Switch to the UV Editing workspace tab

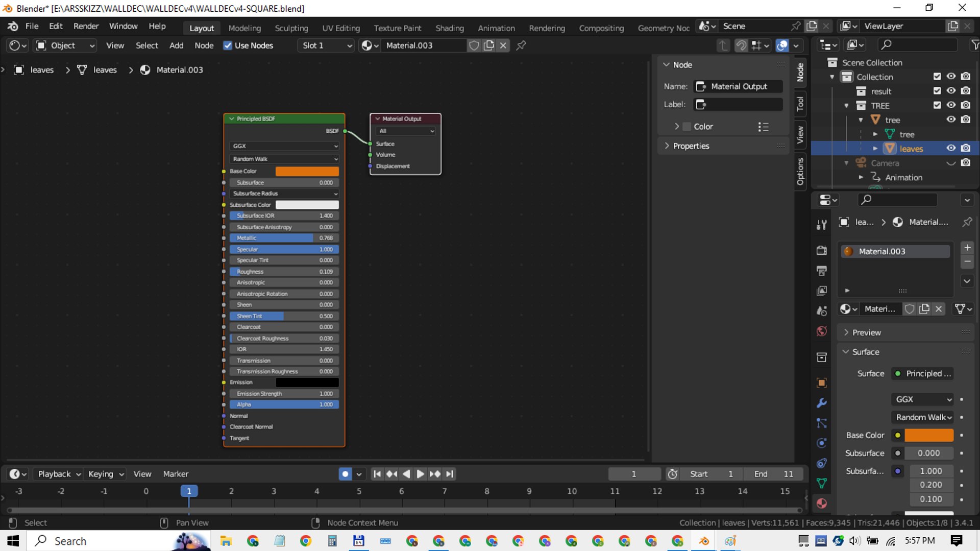click(341, 28)
